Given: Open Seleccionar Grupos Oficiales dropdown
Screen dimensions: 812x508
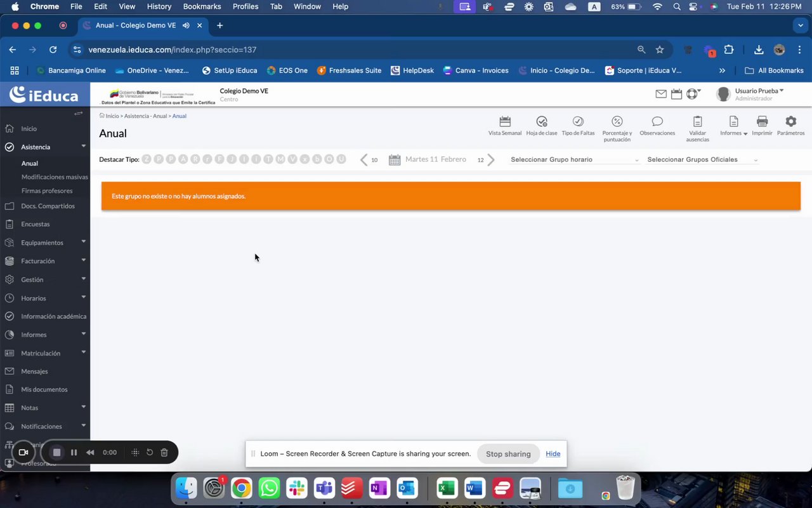Looking at the screenshot, I should click(x=702, y=159).
